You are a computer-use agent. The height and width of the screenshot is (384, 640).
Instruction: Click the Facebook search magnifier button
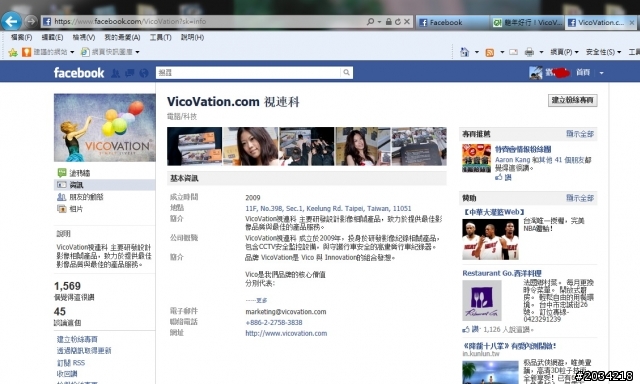pos(346,73)
